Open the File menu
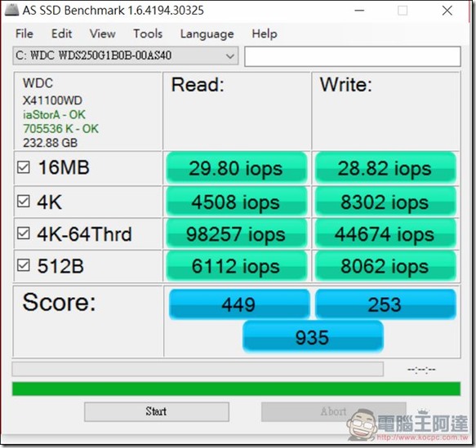This screenshot has width=476, height=448. (x=24, y=33)
